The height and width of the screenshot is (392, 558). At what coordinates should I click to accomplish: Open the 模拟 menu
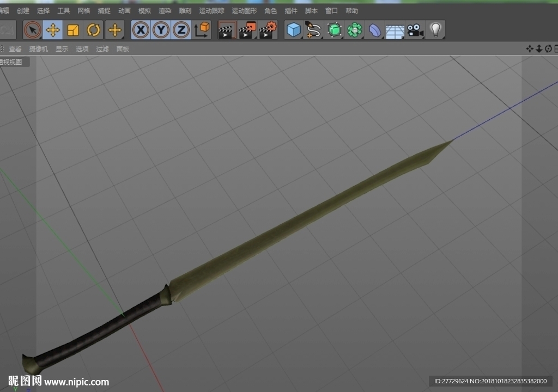tap(144, 11)
